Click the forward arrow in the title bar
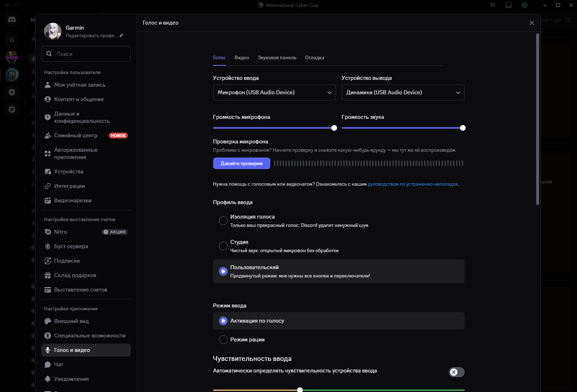 [16, 5]
